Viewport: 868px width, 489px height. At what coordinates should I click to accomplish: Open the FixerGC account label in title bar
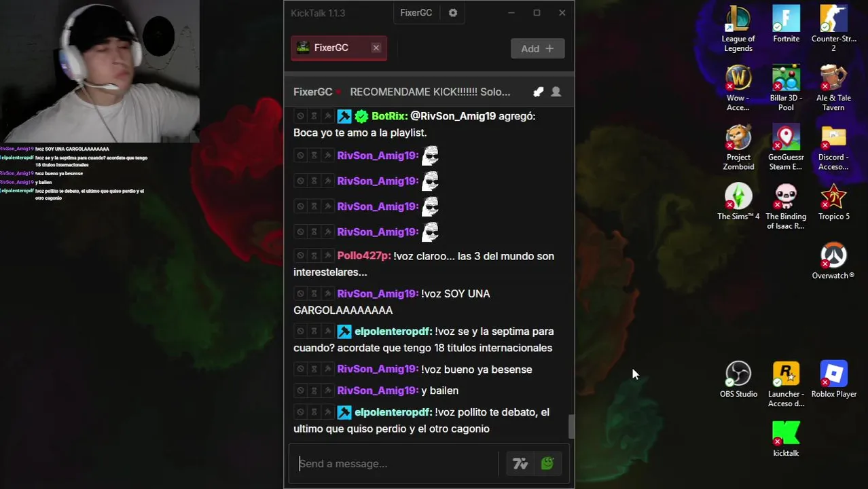[x=416, y=13]
